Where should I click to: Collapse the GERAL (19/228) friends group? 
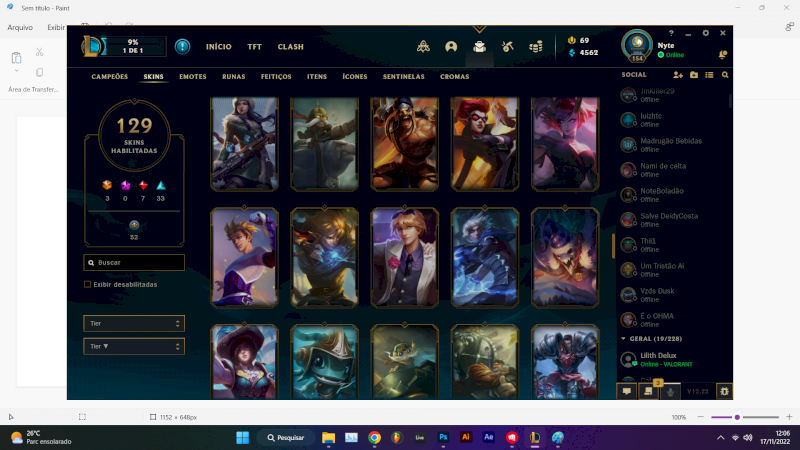pos(623,339)
